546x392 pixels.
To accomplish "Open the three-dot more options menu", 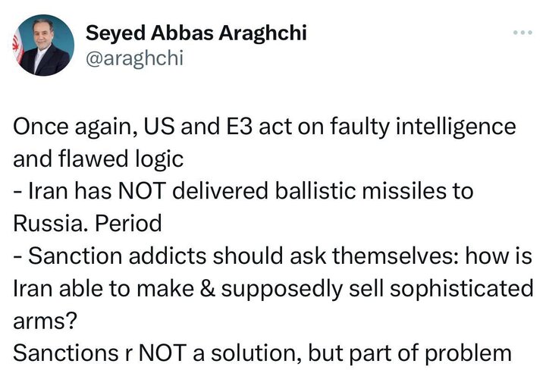I will (x=522, y=33).
